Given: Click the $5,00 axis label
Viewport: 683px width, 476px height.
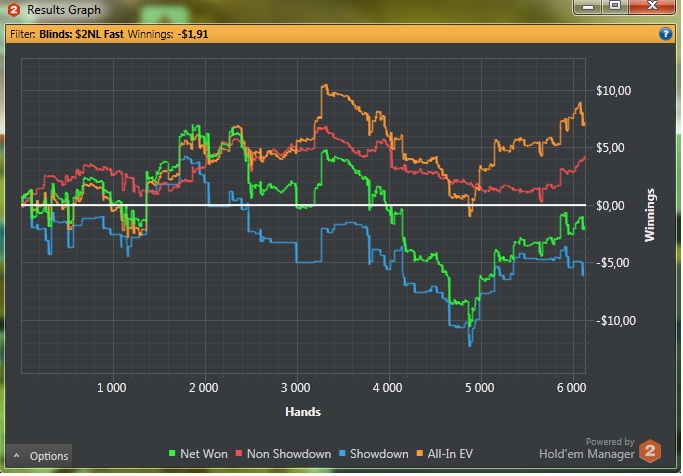Looking at the screenshot, I should coord(610,148).
